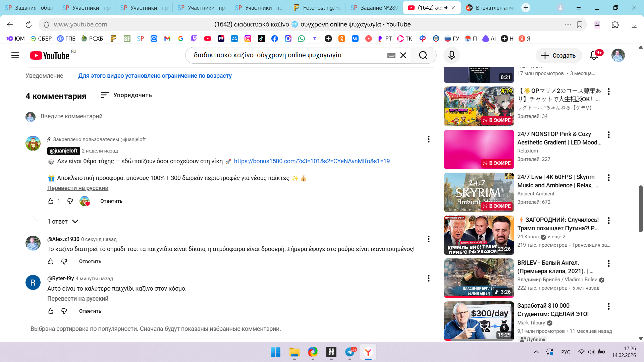Click the YouTube voice search microphone
The height and width of the screenshot is (362, 644).
451,55
